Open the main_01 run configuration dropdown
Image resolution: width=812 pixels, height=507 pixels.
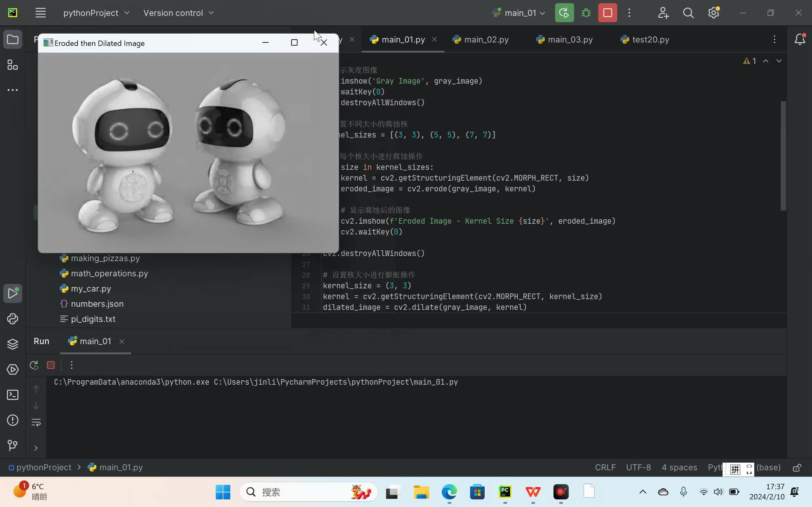click(x=518, y=13)
